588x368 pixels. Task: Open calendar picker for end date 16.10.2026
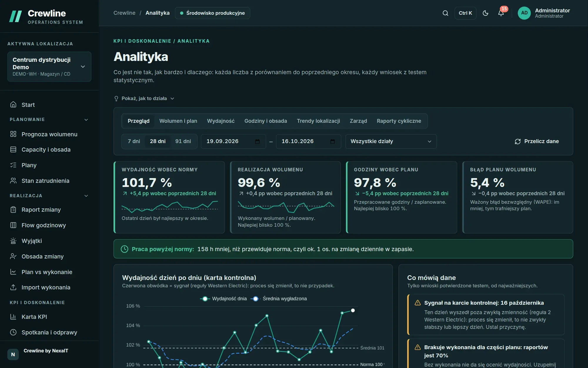pyautogui.click(x=333, y=142)
